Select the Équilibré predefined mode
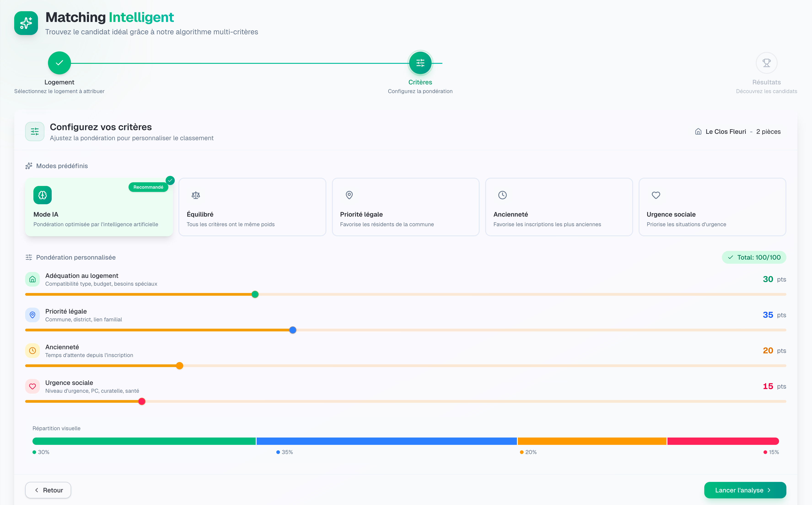Viewport: 812px width, 505px height. coord(252,207)
